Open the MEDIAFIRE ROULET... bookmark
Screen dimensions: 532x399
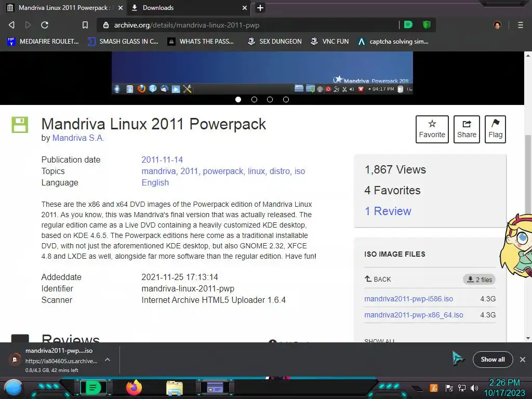point(43,42)
